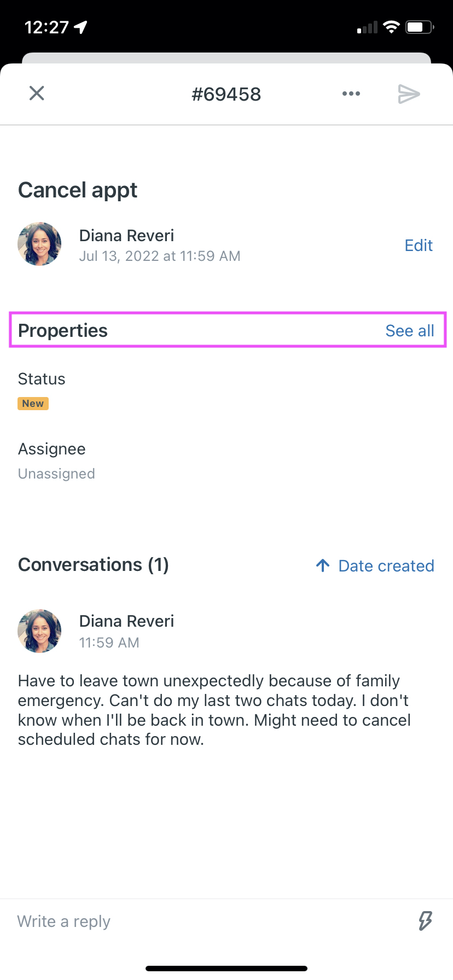This screenshot has height=980, width=453.
Task: Tap the conversation message text
Action: click(x=214, y=710)
